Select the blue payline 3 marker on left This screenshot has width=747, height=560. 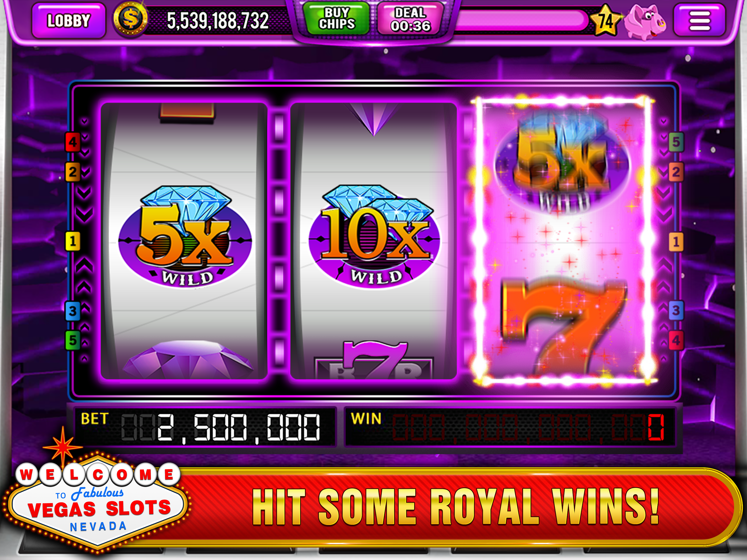click(x=73, y=311)
